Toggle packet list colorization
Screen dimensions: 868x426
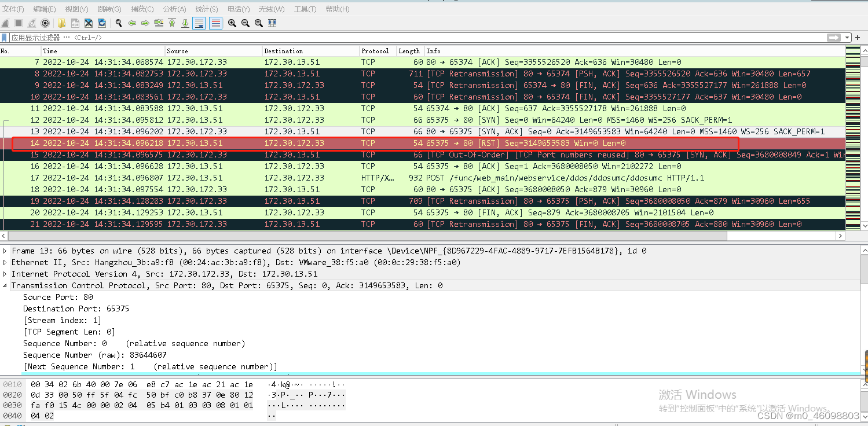[216, 23]
